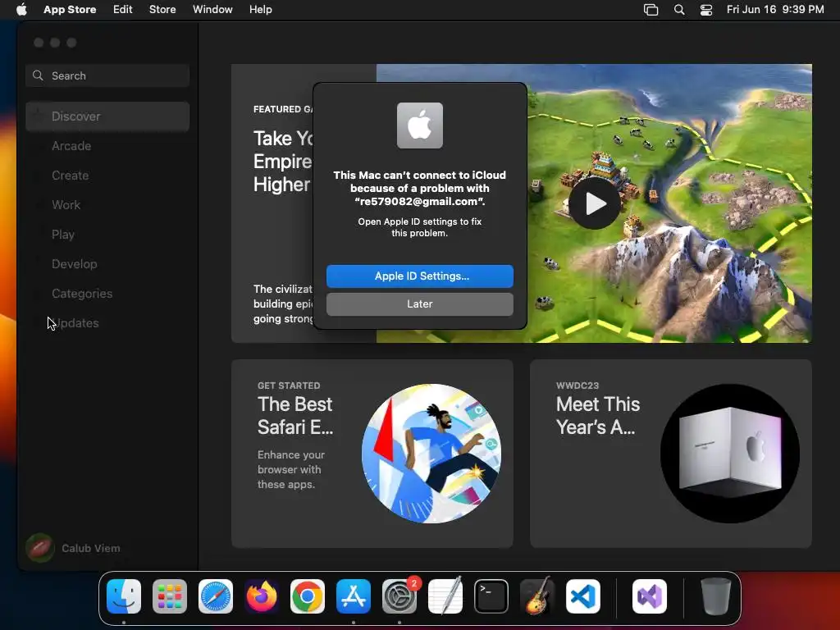Go to the Create section
The width and height of the screenshot is (840, 630).
click(71, 176)
